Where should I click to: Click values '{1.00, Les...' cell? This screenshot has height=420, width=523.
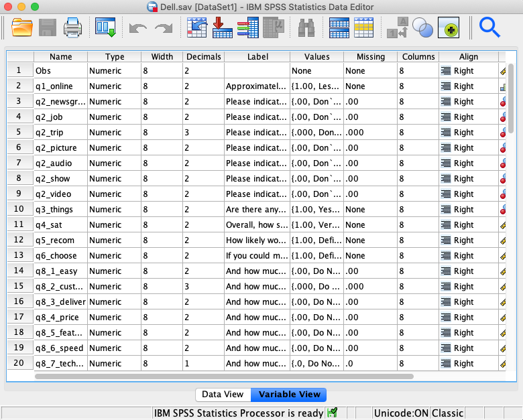coord(317,86)
